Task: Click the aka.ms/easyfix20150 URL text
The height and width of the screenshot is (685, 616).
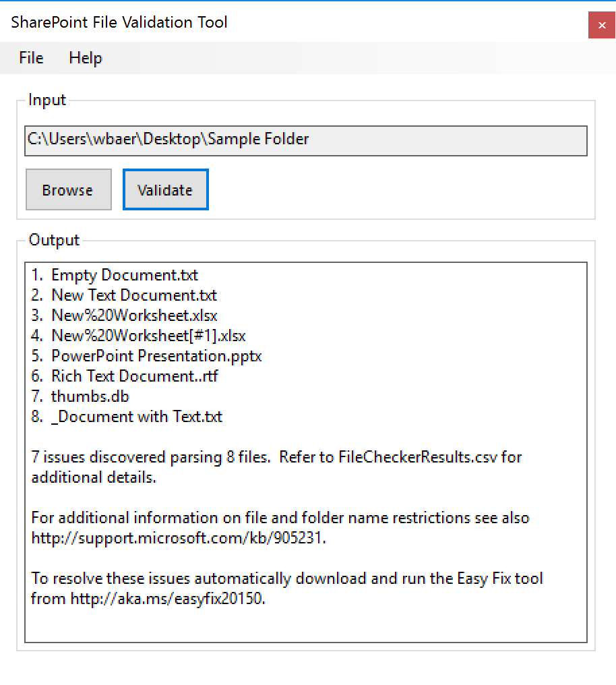Action: [x=168, y=599]
